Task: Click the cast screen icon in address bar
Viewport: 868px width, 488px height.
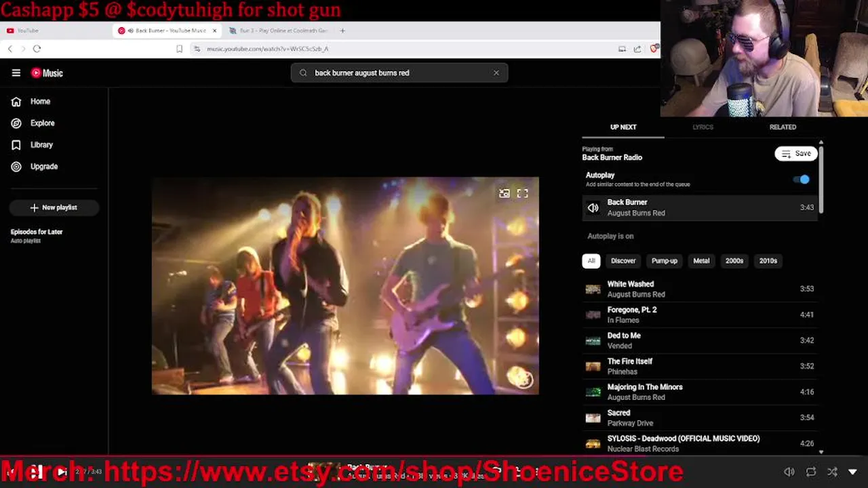Action: click(x=622, y=49)
